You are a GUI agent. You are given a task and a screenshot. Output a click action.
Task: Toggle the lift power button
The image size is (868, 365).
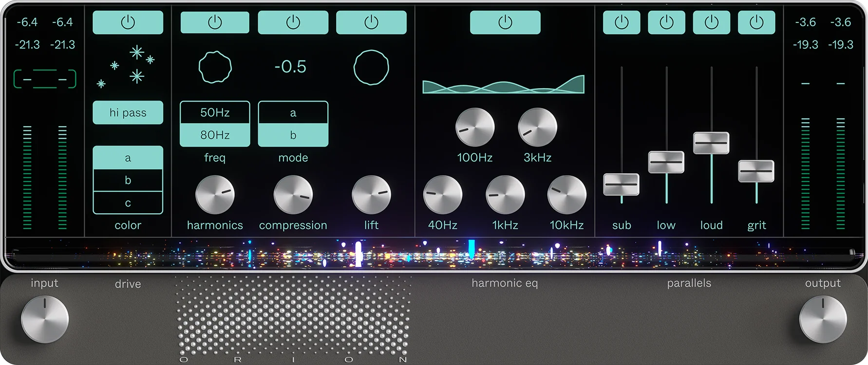(371, 22)
